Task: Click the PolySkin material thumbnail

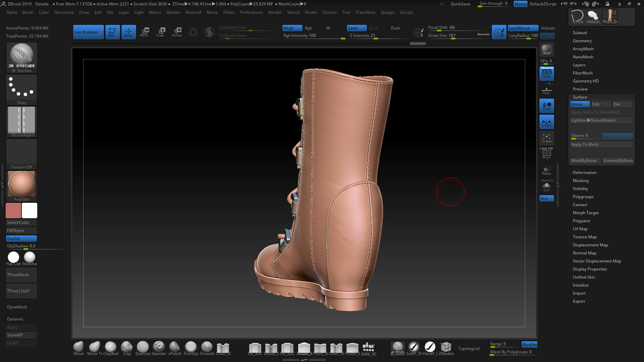Action: tap(21, 184)
